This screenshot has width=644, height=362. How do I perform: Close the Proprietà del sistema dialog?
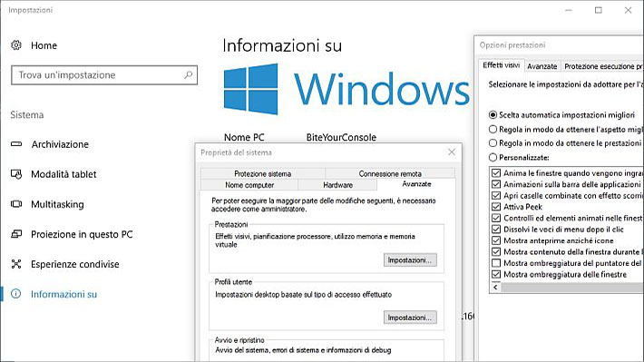click(452, 152)
